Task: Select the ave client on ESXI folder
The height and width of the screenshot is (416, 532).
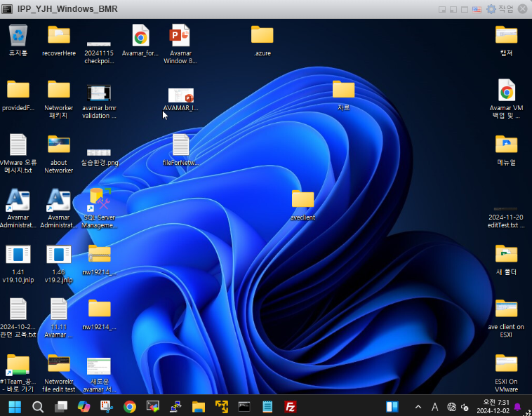Action: [x=506, y=309]
